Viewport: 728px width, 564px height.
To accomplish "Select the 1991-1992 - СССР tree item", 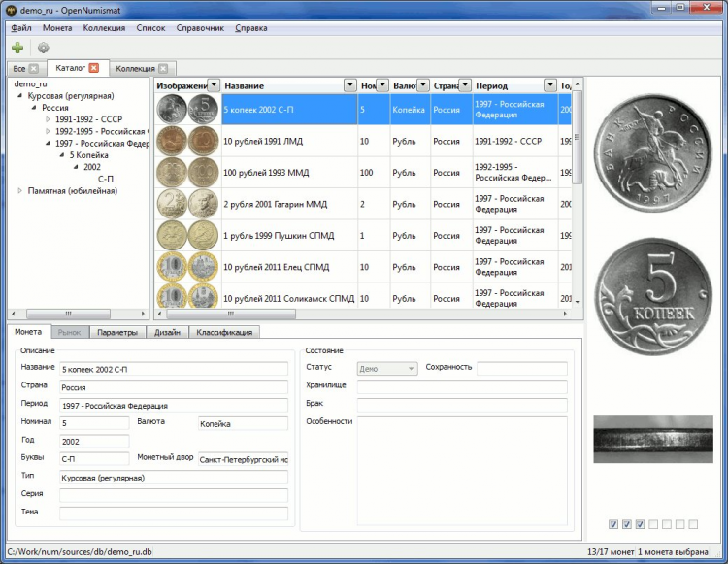I will (x=88, y=118).
